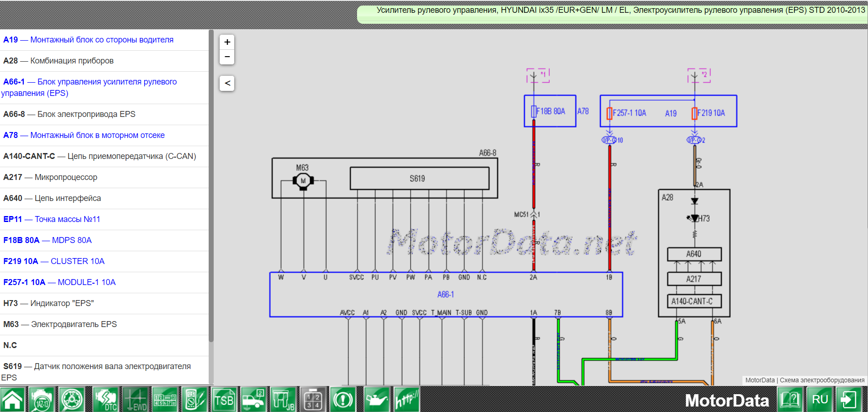Open TSB service bulletins icon
The height and width of the screenshot is (412, 868).
(x=224, y=400)
